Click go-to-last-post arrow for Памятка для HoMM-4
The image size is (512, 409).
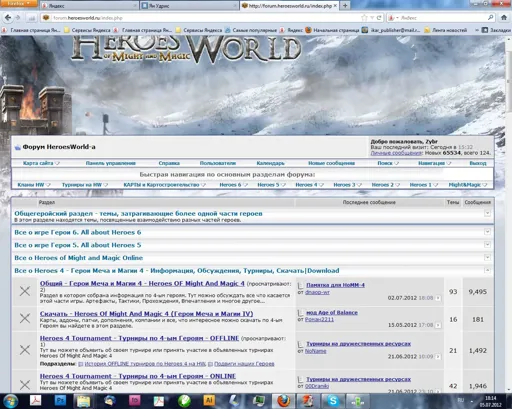438,298
